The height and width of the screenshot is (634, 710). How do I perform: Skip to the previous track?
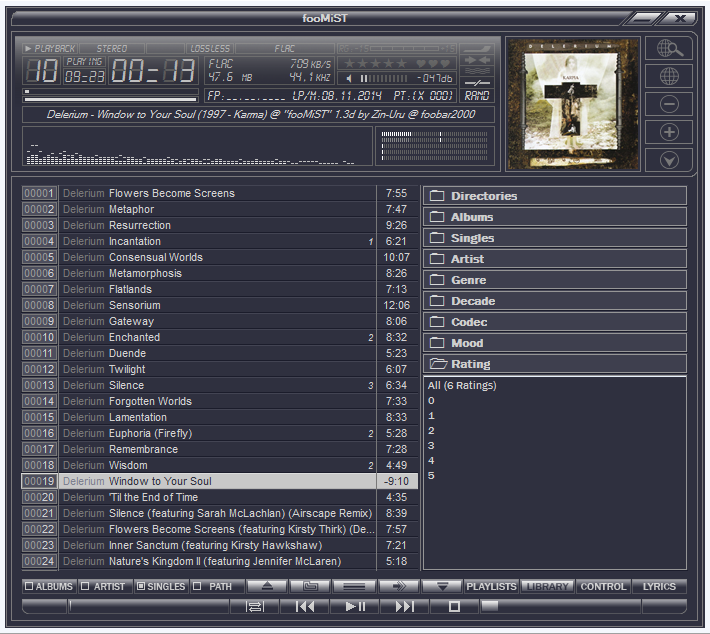(305, 606)
